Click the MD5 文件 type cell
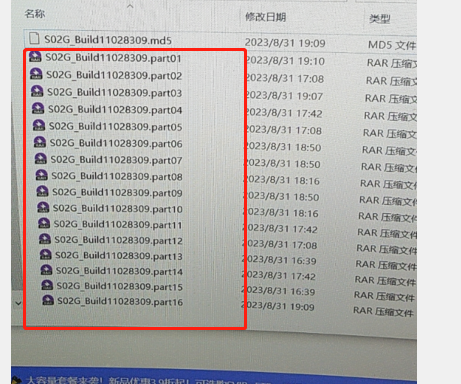Viewport: 461px width, 384px height. tap(392, 45)
